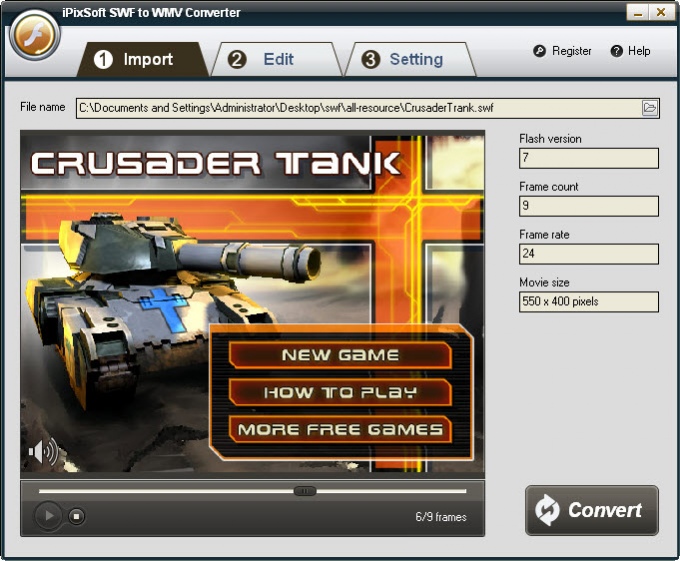
Task: Click the Movie size label
Action: tap(544, 283)
